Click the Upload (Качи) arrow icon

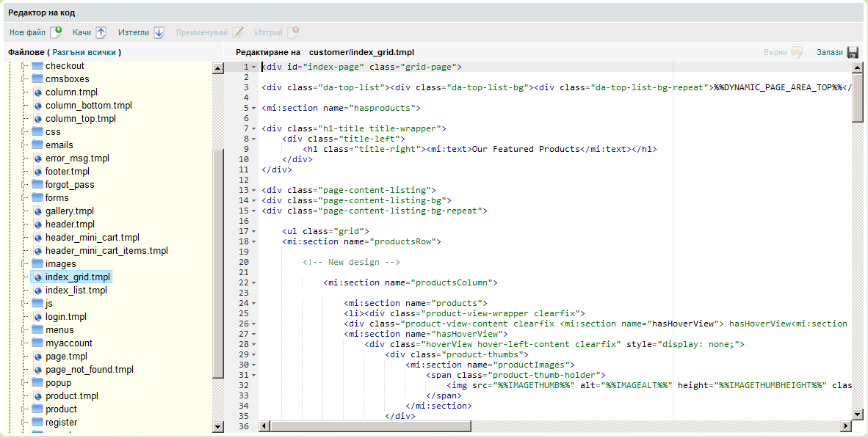101,32
